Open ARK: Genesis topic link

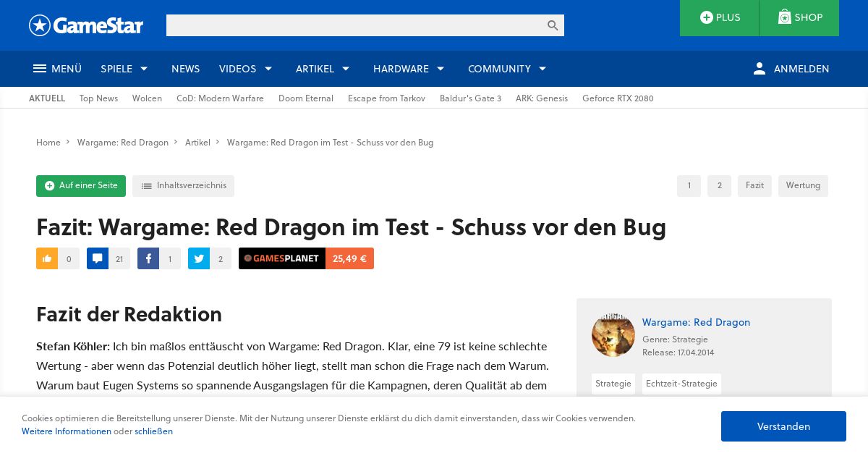tap(542, 98)
